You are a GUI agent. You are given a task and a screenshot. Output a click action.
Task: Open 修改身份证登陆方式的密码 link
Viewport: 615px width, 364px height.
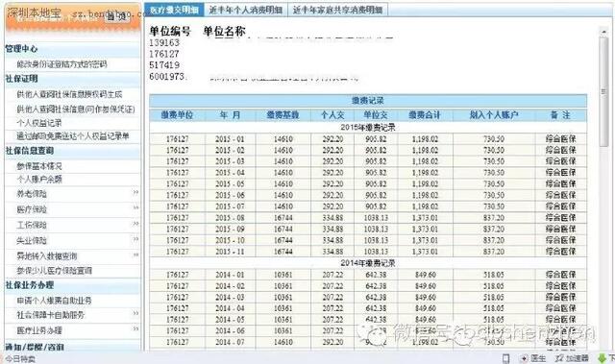(61, 63)
